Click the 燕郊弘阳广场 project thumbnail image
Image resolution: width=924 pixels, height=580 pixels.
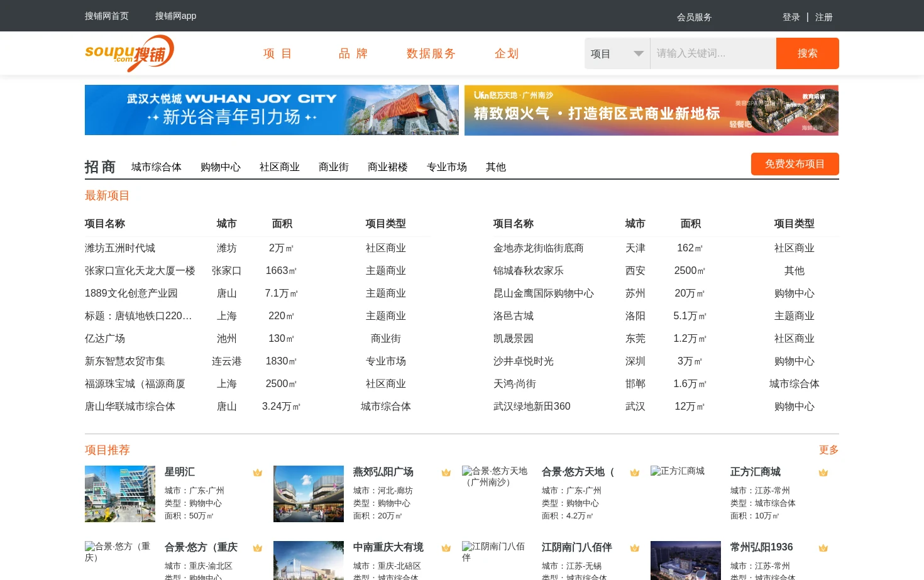pos(309,494)
